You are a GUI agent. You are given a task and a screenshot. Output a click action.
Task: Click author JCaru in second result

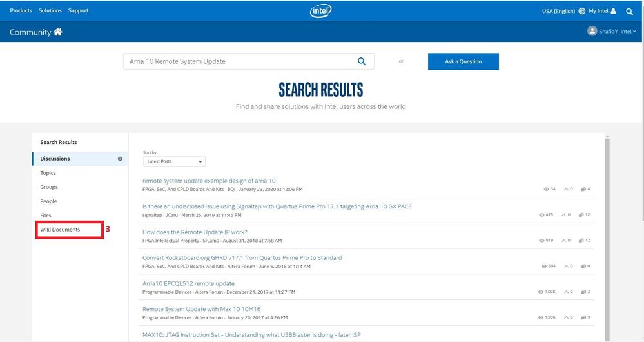(171, 215)
